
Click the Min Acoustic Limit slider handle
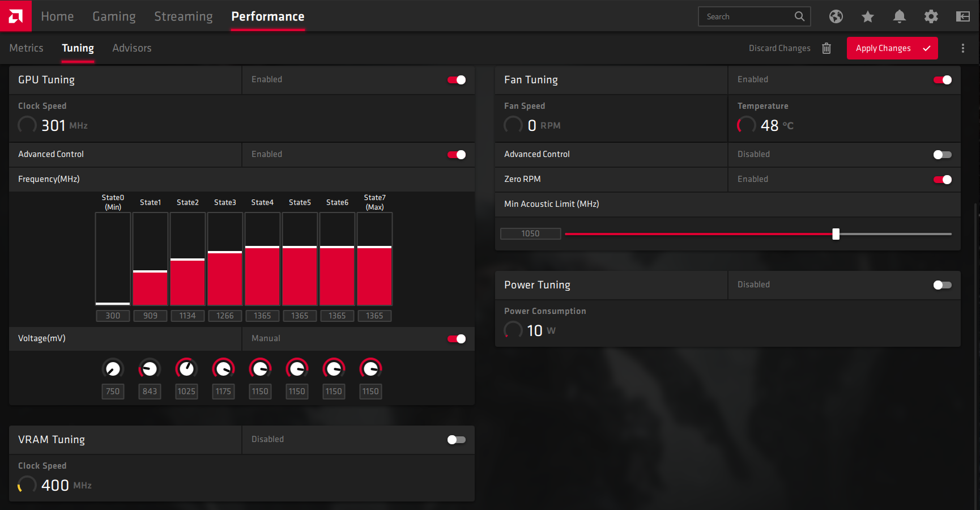click(x=836, y=234)
